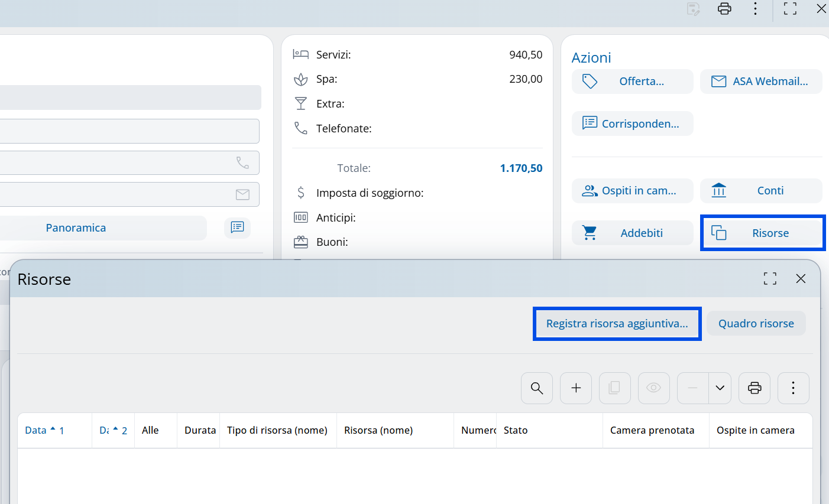This screenshot has height=504, width=829.
Task: Sort by second date column header
Action: tap(105, 430)
